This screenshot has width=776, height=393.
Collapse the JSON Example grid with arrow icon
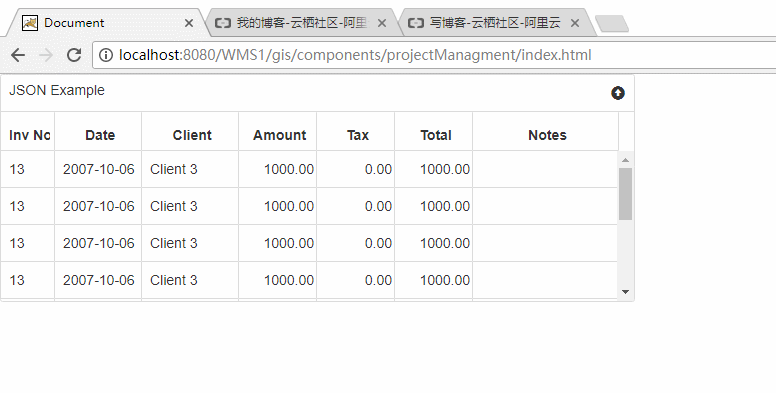618,93
